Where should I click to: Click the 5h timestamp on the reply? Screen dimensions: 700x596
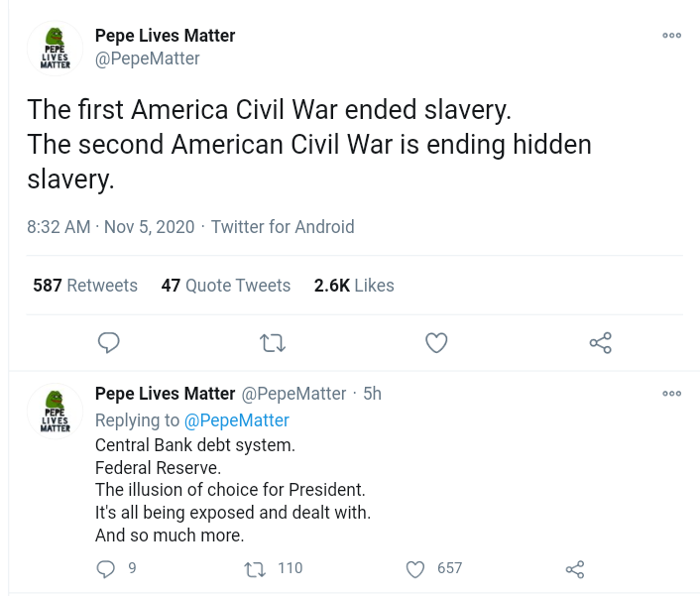372,394
